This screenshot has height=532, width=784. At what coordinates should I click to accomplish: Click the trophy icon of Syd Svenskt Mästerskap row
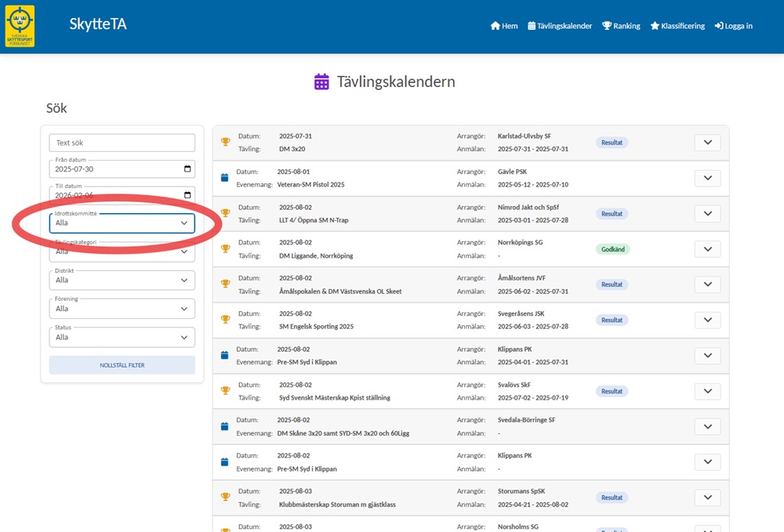pyautogui.click(x=226, y=391)
